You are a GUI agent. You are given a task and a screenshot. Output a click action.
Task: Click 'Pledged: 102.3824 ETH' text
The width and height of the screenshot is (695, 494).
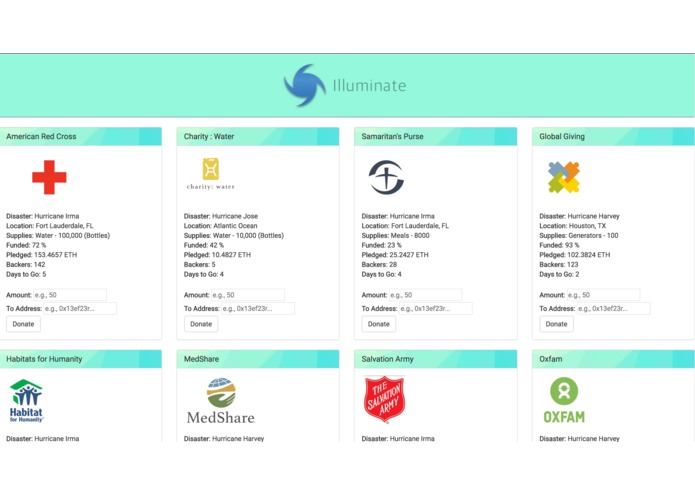[x=575, y=255]
